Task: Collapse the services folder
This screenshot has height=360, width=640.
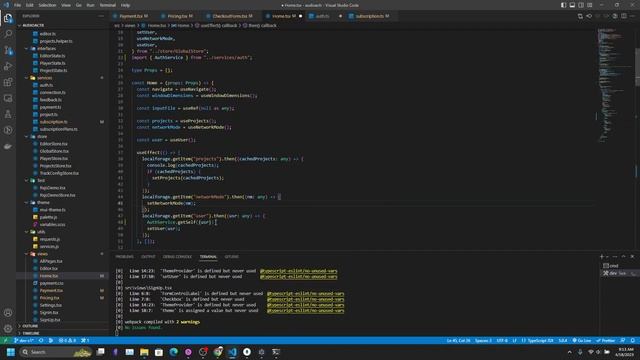Action: point(45,78)
